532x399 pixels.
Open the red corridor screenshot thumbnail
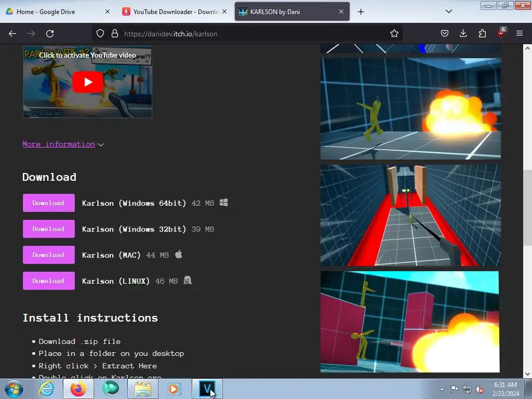click(x=410, y=216)
